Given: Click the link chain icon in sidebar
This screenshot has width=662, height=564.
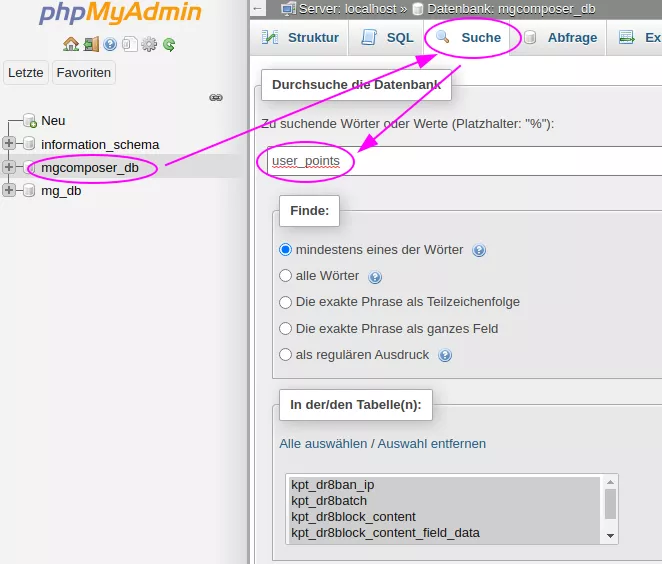Looking at the screenshot, I should (216, 98).
